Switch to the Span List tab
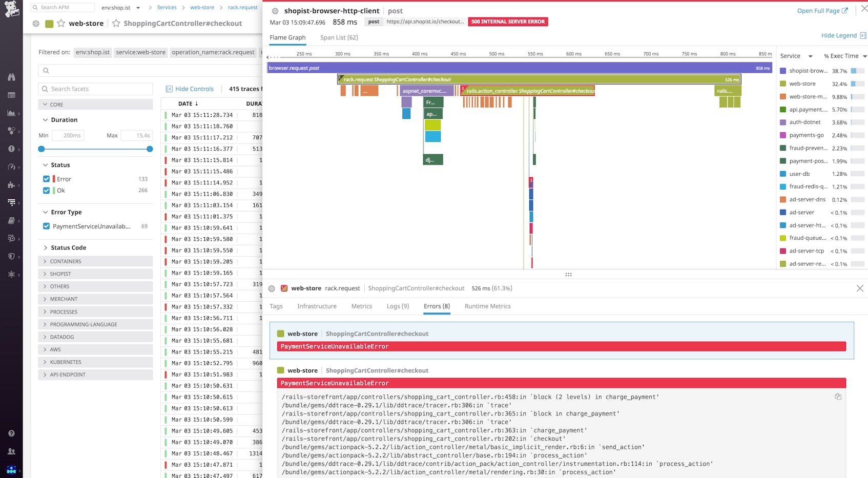Viewport: 868px width, 478px height. [338, 37]
